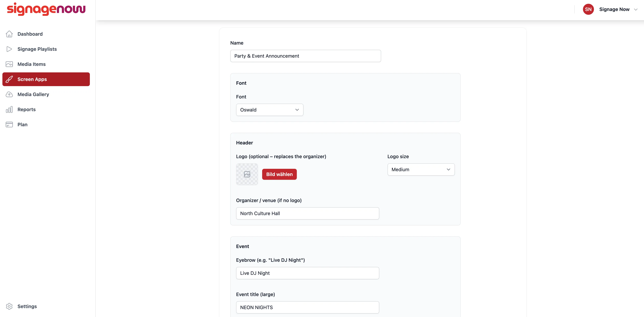Open Dashboard in the sidebar

(46, 34)
